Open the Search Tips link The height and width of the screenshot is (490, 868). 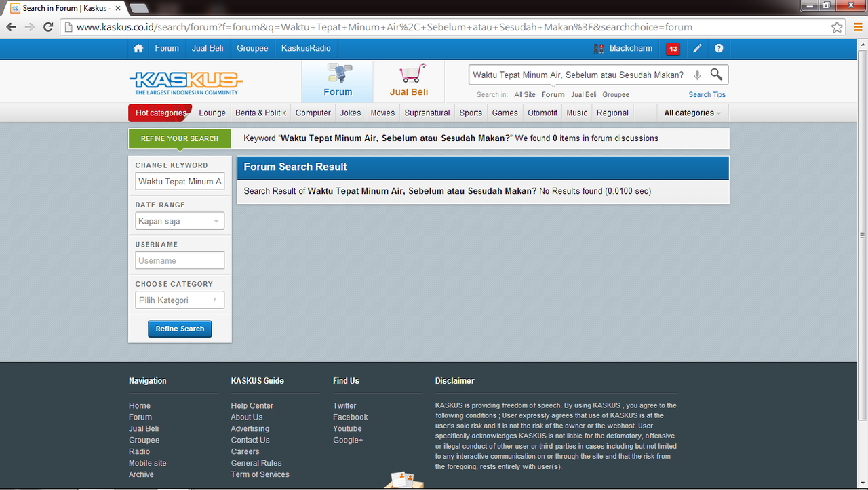click(707, 95)
